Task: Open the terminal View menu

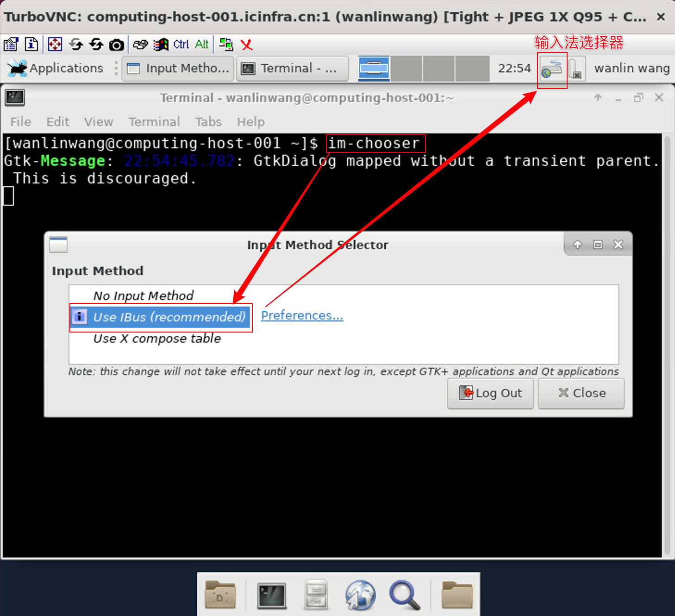Action: pos(99,122)
